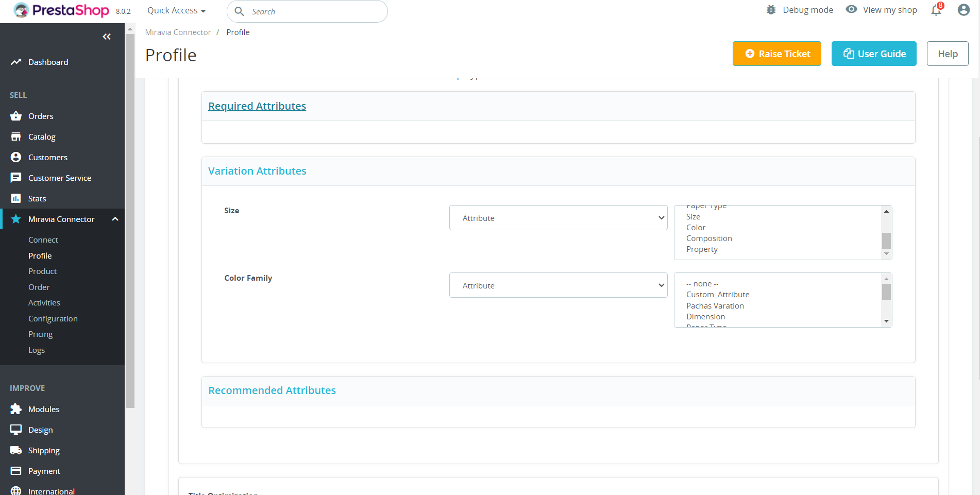980x495 pixels.
Task: Select Dimension in Color Family list
Action: (x=705, y=317)
